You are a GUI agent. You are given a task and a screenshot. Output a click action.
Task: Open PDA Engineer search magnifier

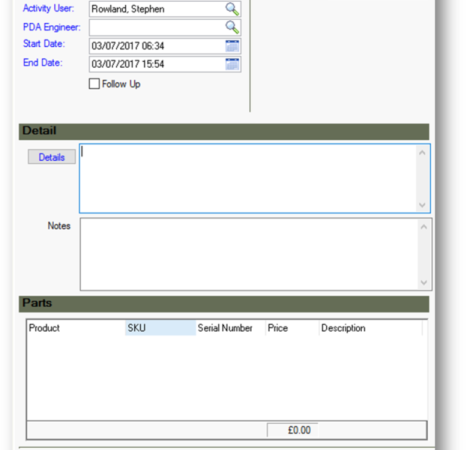tap(232, 27)
